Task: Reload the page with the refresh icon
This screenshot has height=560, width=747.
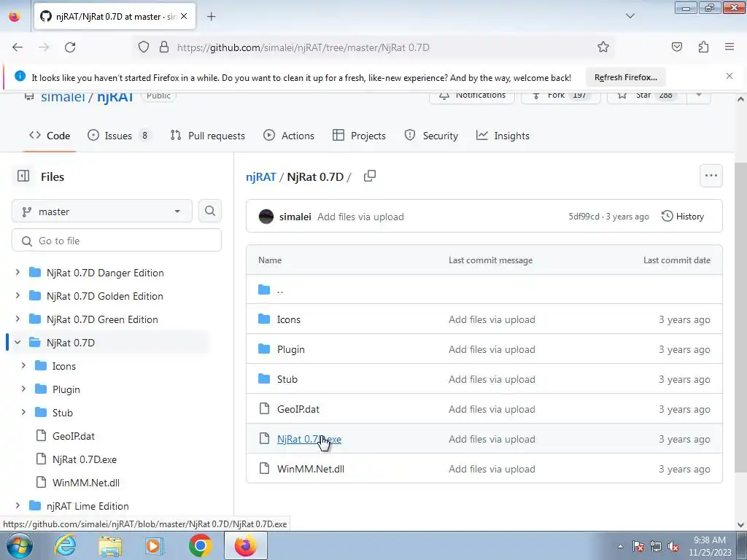Action: tap(70, 47)
